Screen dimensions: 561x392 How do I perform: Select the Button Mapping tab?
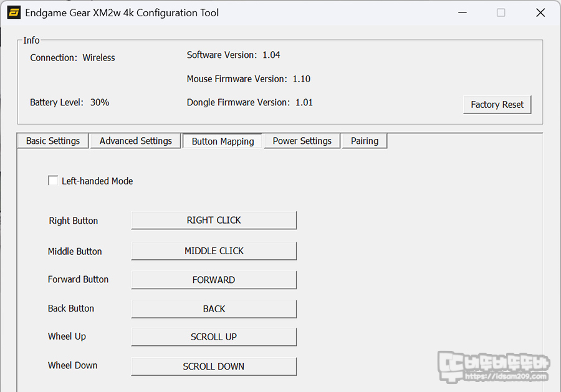(x=223, y=141)
